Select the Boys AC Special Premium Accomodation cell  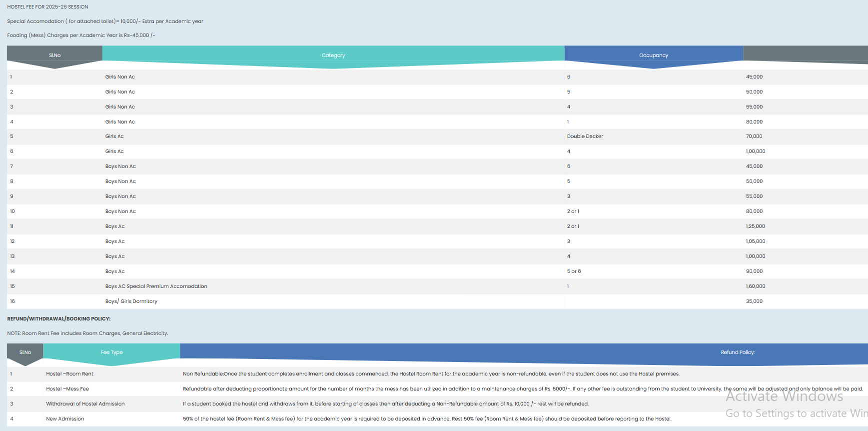pyautogui.click(x=156, y=286)
